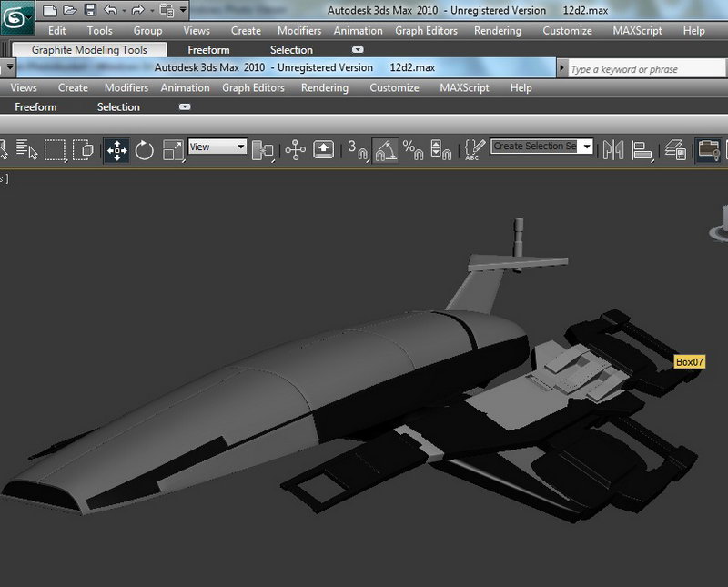The width and height of the screenshot is (728, 587).
Task: Pick the Select and Uniform Scale tool
Action: tap(173, 150)
